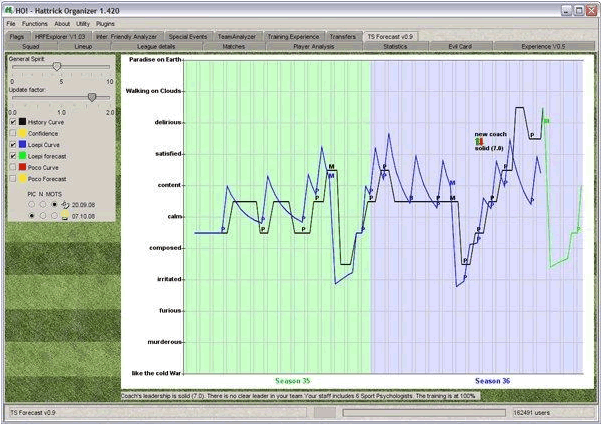Open the Functions menu
The width and height of the screenshot is (602, 425).
35,23
